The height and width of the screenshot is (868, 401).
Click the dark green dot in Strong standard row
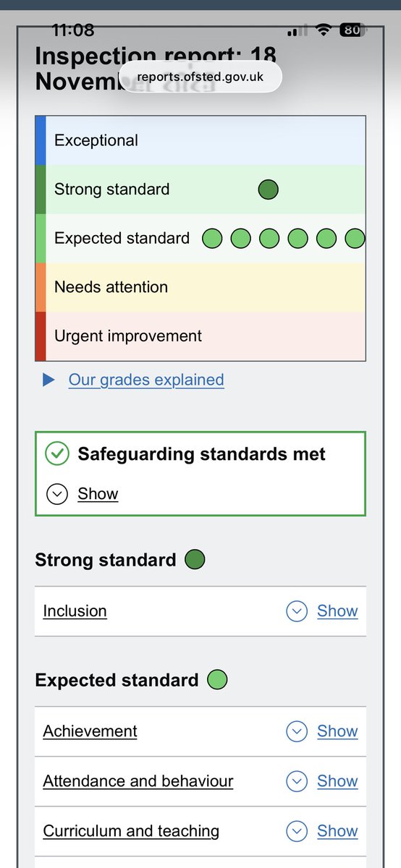click(269, 190)
